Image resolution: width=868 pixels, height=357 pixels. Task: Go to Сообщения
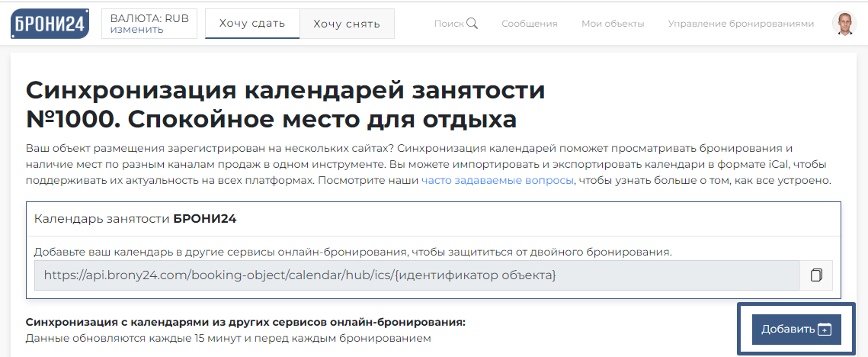pyautogui.click(x=529, y=24)
